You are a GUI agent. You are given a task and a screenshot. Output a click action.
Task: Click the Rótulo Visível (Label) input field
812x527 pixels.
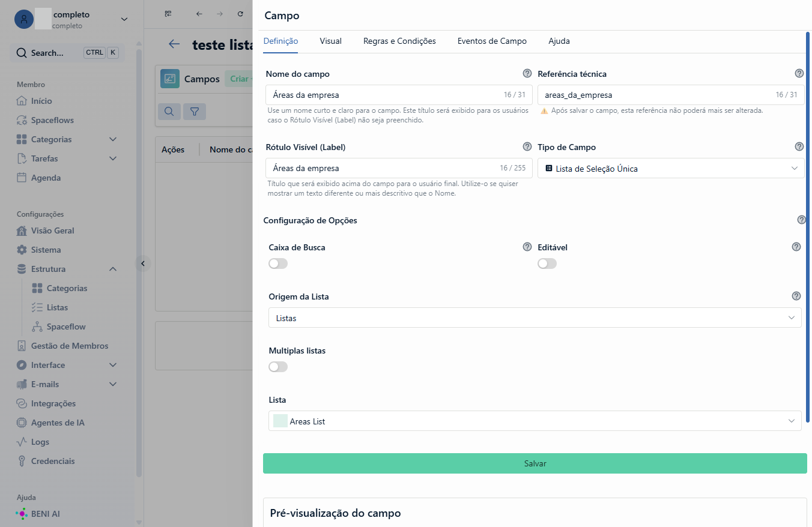click(399, 168)
